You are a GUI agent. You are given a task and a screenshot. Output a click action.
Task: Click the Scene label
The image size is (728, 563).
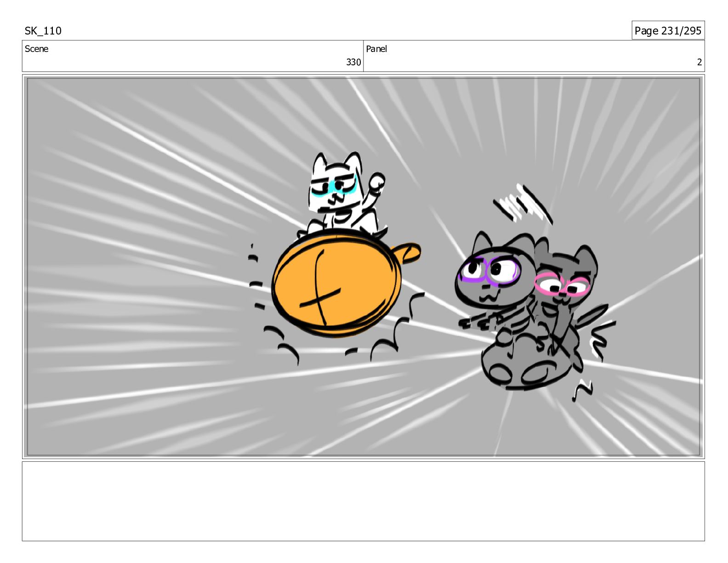pos(37,49)
